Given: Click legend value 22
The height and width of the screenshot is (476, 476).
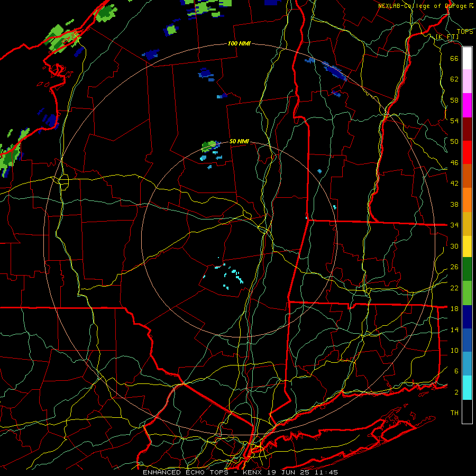Looking at the screenshot, I should pos(454,288).
